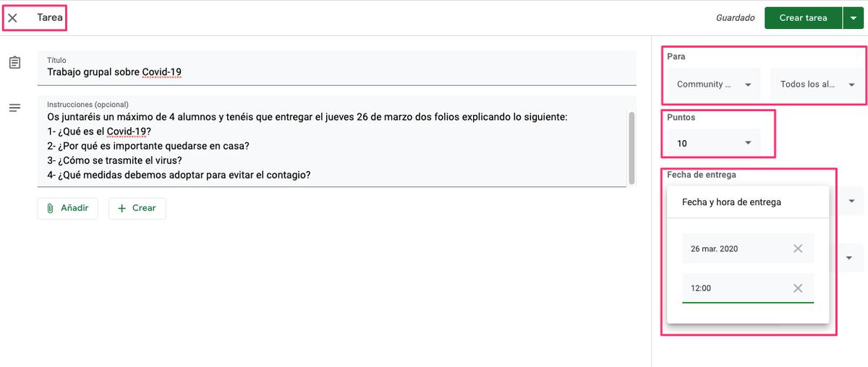Screen dimensions: 868x367
Task: Expand the dropdown below Fecha de entrega
Action: [849, 258]
